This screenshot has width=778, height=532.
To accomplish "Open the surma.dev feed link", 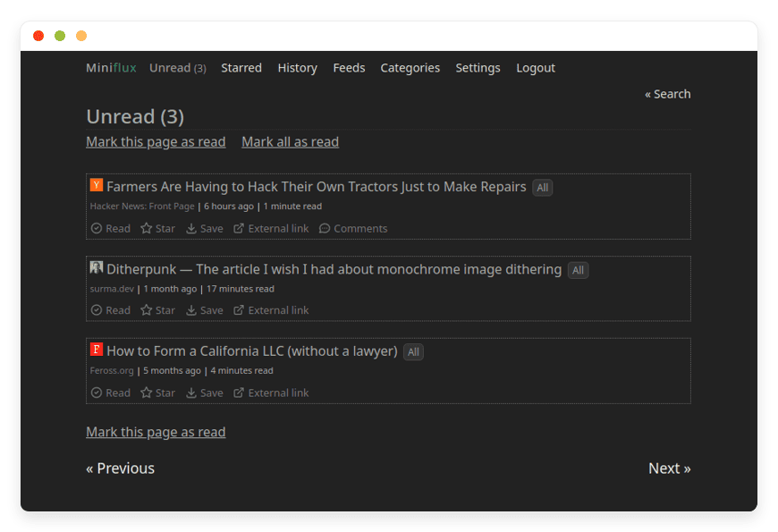I will coord(112,289).
